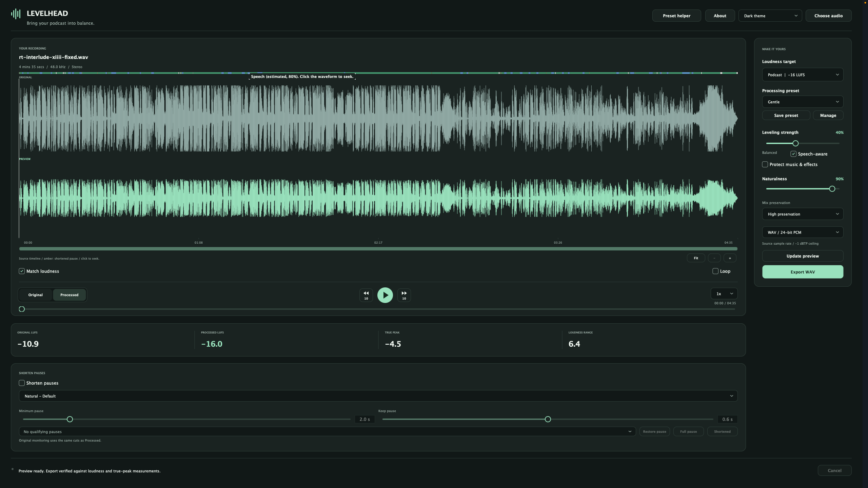This screenshot has width=868, height=488.
Task: Toggle the Speech-aware checkbox
Action: click(x=793, y=154)
